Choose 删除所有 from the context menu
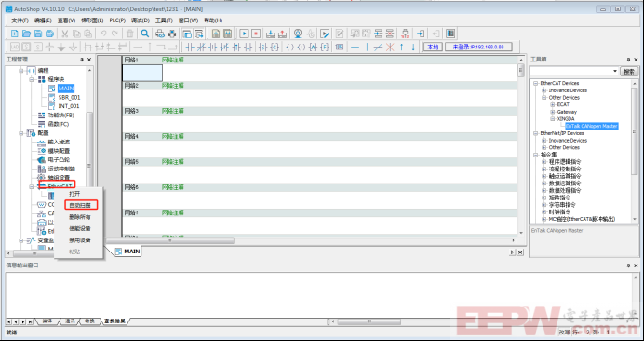644x341 pixels. tap(80, 217)
